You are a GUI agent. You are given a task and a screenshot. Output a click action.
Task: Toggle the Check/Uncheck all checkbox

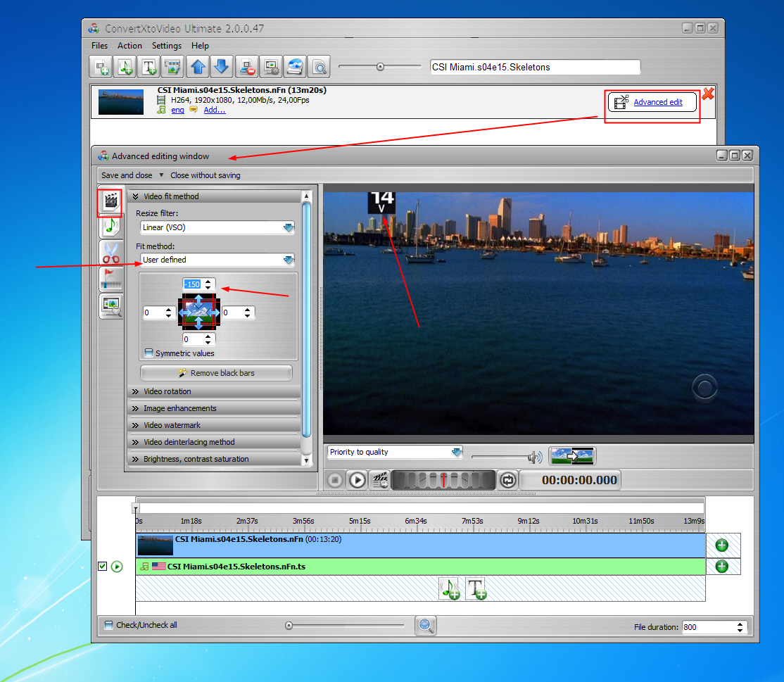108,625
